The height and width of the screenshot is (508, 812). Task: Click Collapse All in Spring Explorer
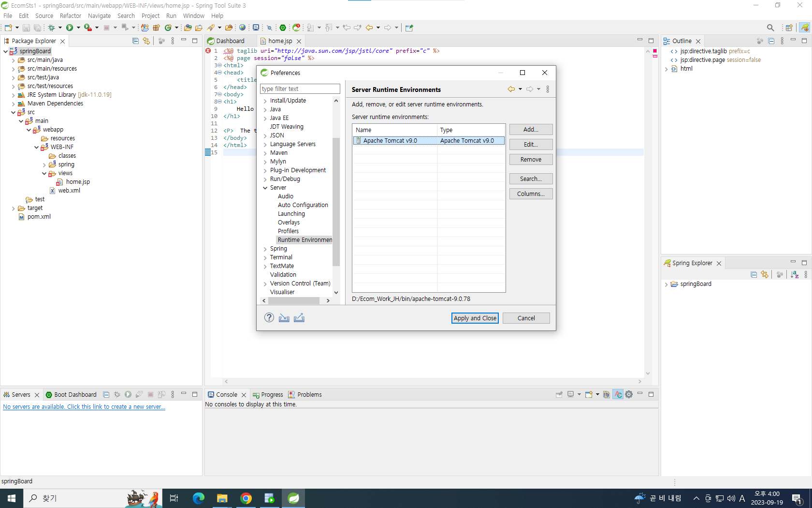(754, 275)
